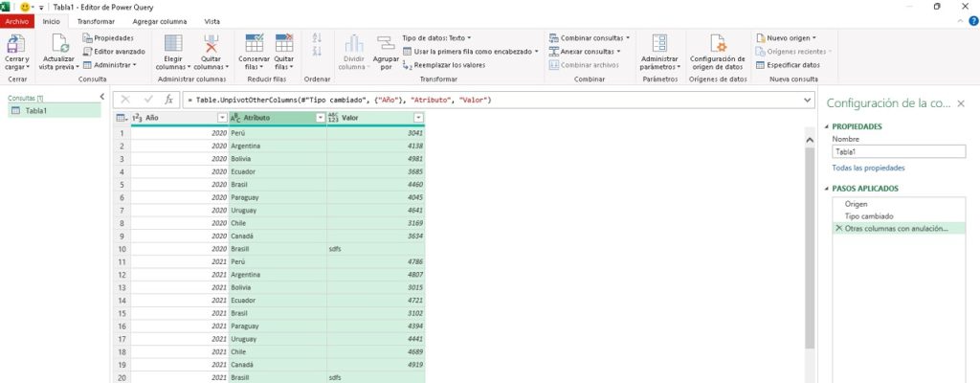Viewport: 980px width, 383px height.
Task: Click the Valor cell 3041
Action: pos(375,133)
